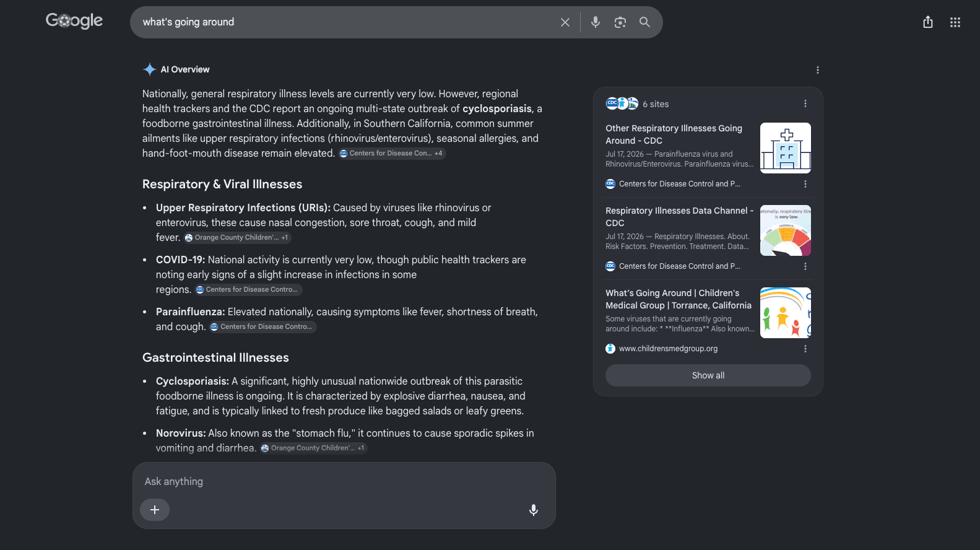This screenshot has width=980, height=550.
Task: Click the plus attachment button
Action: 155,510
